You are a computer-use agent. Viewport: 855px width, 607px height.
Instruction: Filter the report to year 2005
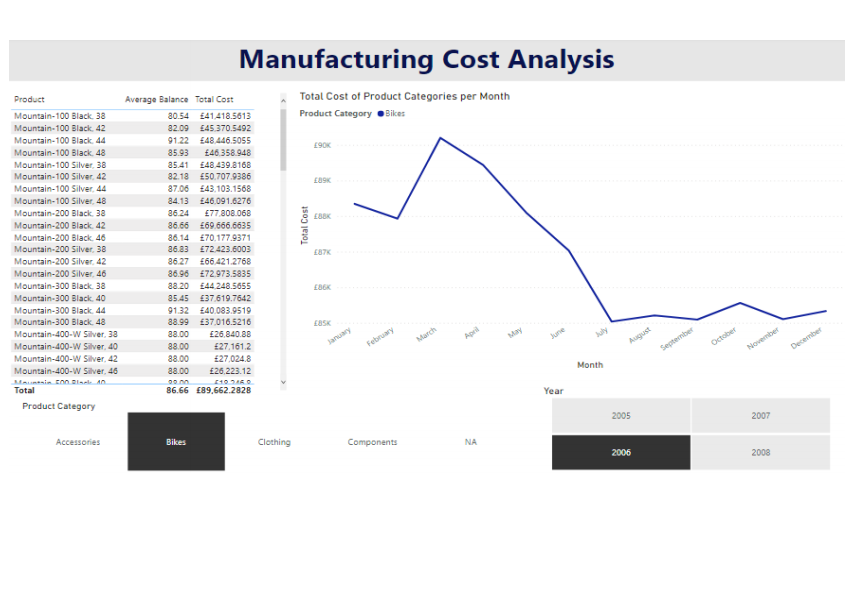click(x=621, y=415)
